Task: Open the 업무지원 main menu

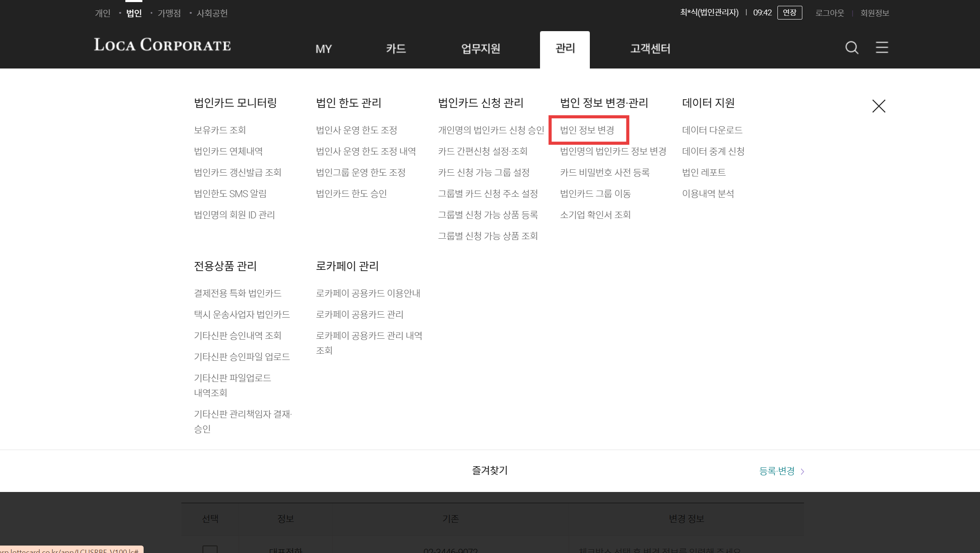Action: (481, 49)
